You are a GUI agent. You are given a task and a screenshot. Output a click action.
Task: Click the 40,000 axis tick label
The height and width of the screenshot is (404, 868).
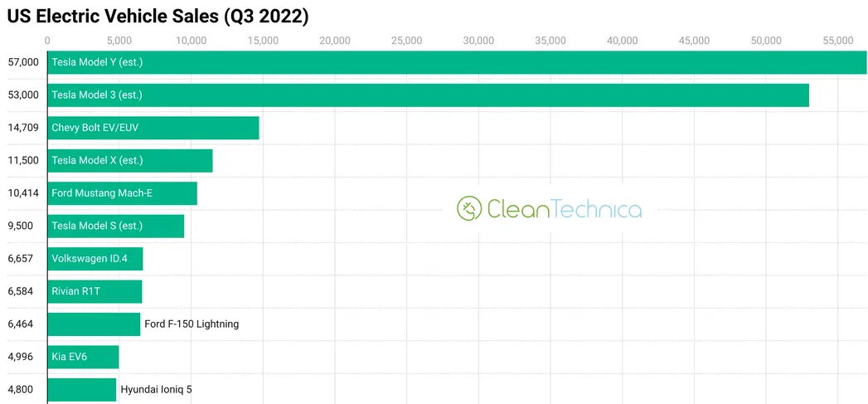(x=623, y=41)
